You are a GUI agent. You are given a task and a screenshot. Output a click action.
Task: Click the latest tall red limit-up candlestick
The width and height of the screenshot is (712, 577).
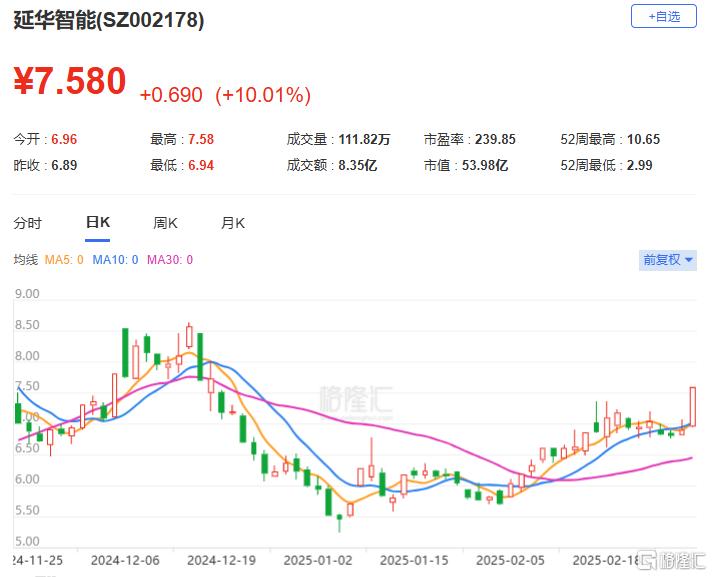693,406
